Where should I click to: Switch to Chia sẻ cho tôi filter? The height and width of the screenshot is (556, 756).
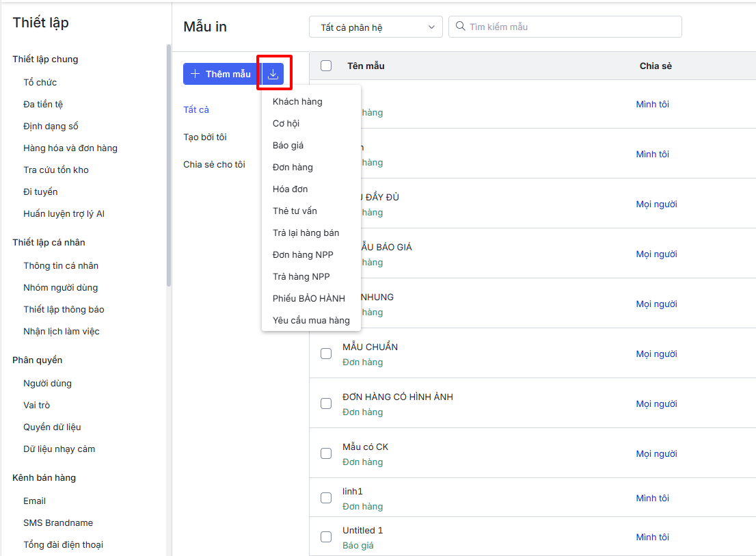click(214, 165)
